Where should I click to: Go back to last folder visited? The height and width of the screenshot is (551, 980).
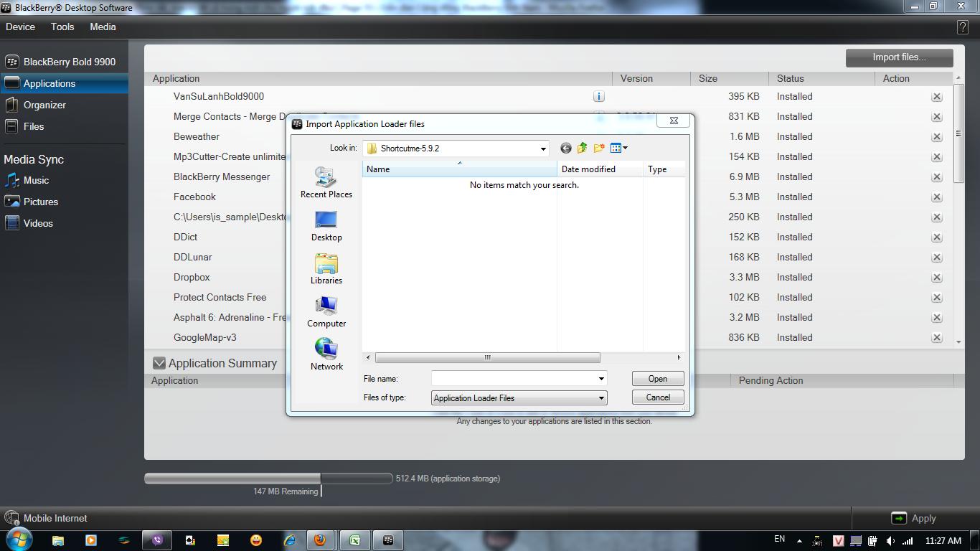(x=565, y=148)
